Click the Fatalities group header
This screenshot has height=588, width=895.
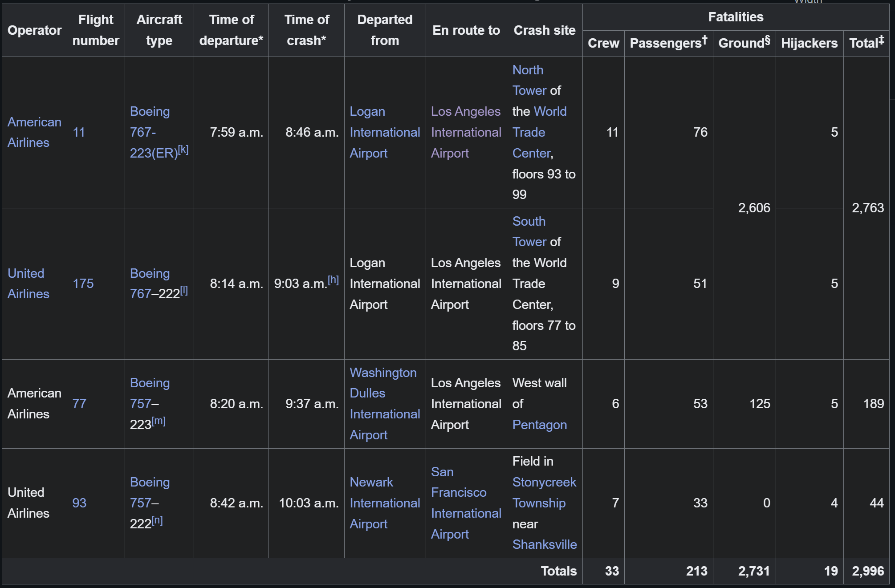[736, 17]
